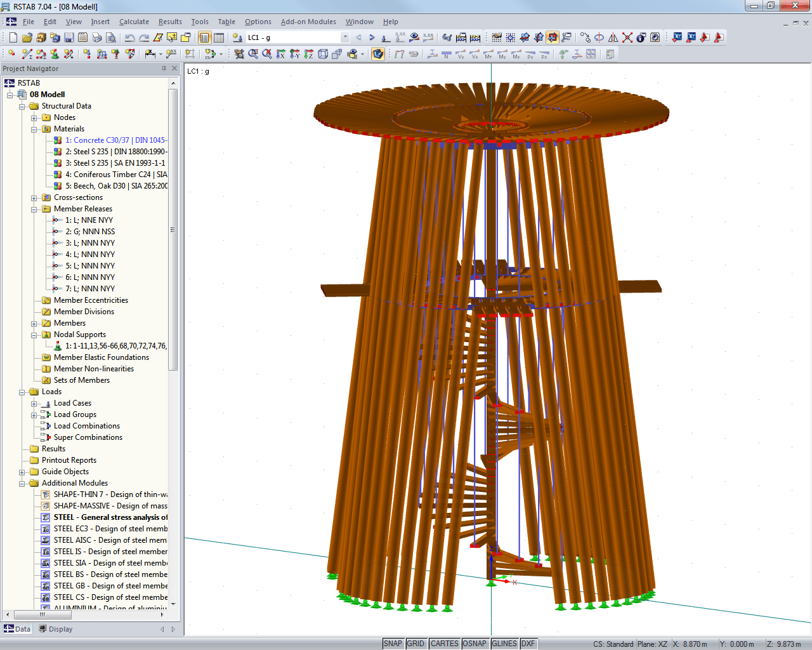Open a new RSTAB model file

[13, 38]
